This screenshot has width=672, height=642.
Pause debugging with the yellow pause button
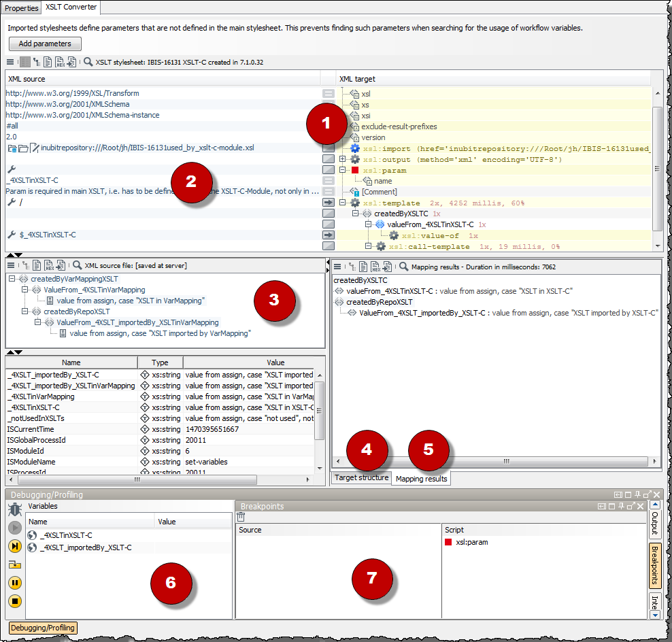14,583
